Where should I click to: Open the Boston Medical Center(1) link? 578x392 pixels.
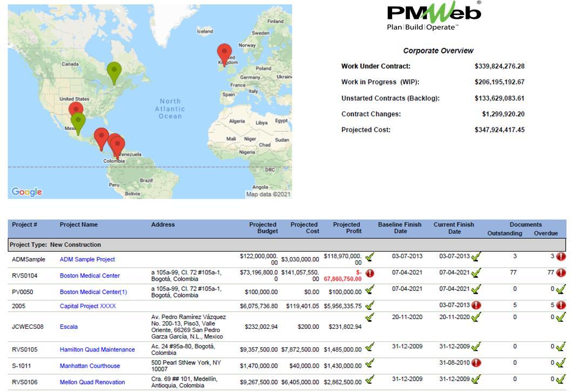[x=93, y=292]
